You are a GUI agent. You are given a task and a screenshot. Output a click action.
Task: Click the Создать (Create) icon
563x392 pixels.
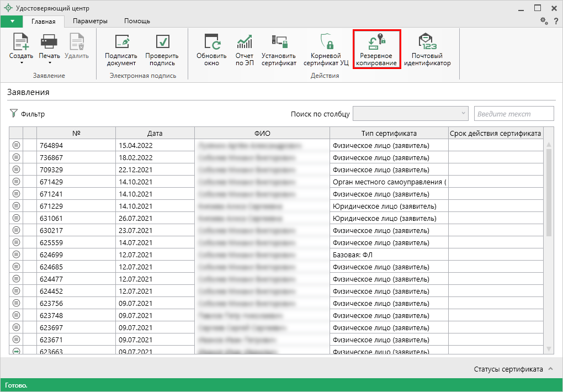[x=21, y=42]
